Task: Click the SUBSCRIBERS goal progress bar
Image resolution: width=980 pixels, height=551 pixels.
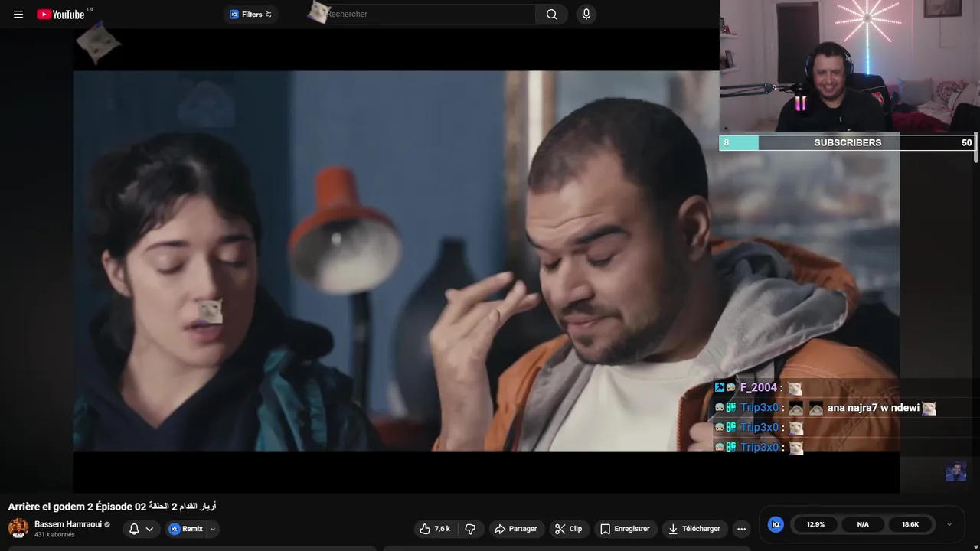Action: click(x=847, y=142)
